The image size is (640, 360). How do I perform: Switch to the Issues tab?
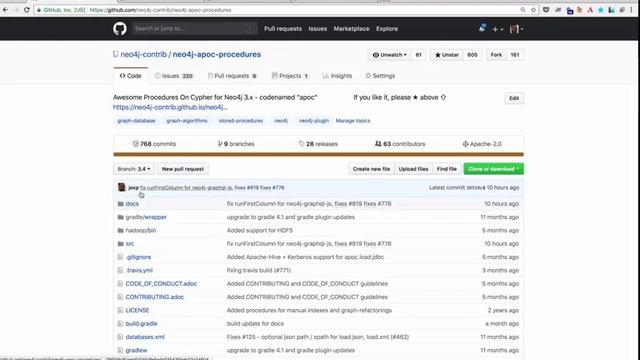click(174, 76)
